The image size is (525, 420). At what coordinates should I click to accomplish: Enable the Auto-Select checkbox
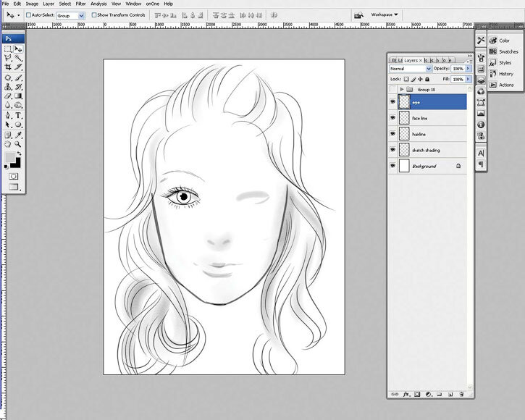[x=28, y=14]
